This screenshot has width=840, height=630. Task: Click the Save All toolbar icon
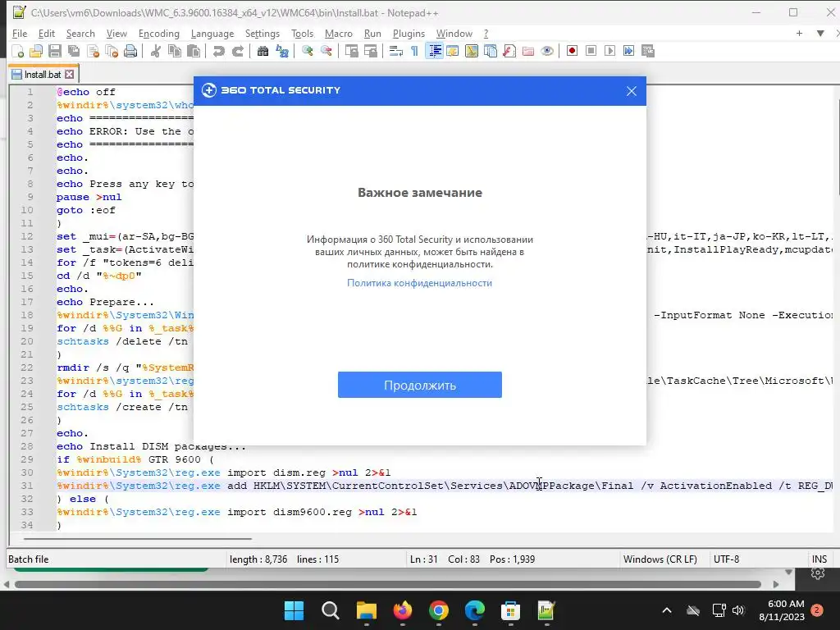pyautogui.click(x=74, y=51)
